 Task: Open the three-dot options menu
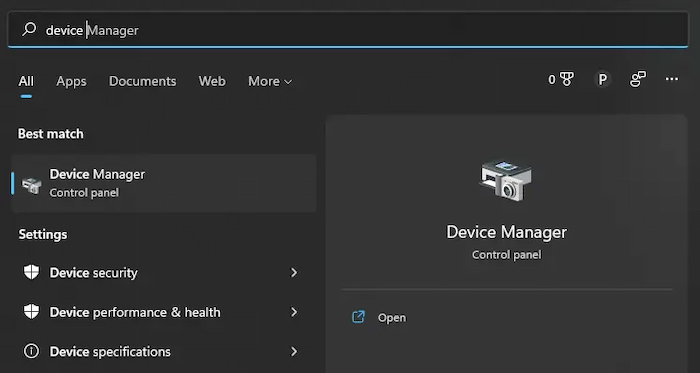(672, 79)
